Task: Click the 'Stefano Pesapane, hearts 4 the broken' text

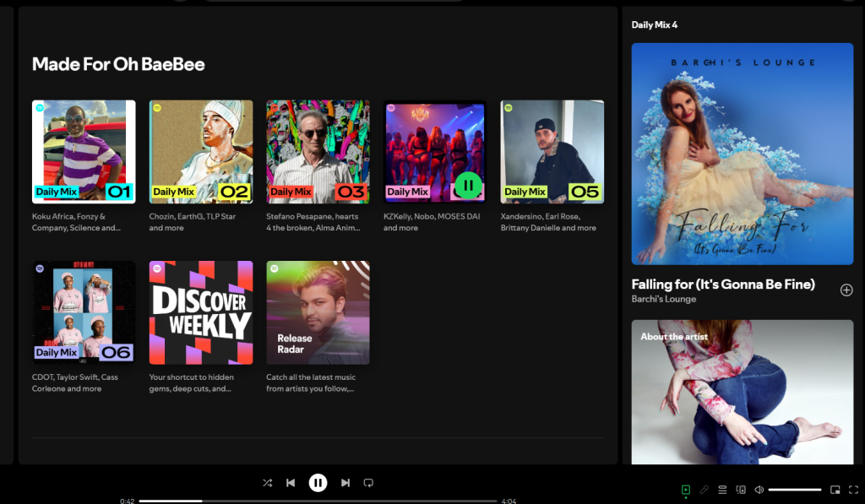Action: (313, 222)
